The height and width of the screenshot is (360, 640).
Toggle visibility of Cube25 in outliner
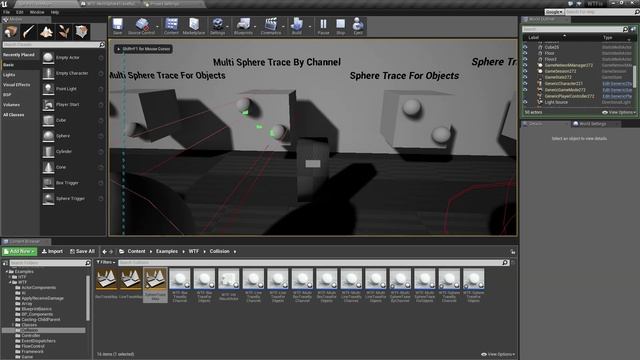525,47
